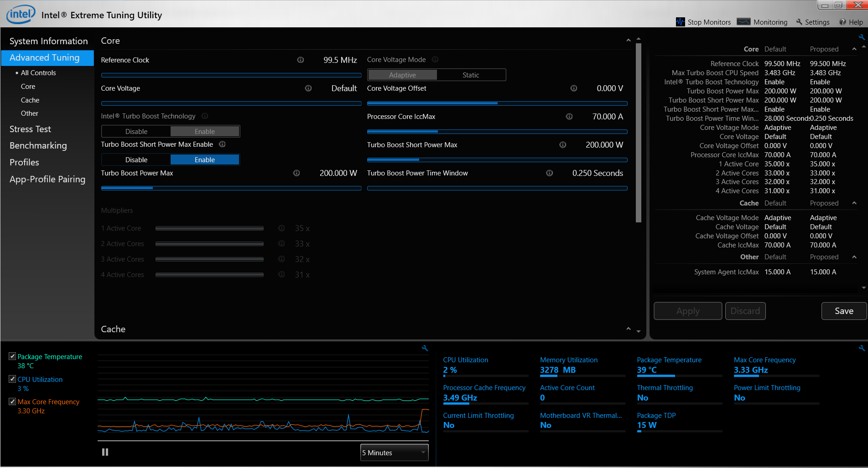Click Turbo Boost Power Max slider

(231, 188)
